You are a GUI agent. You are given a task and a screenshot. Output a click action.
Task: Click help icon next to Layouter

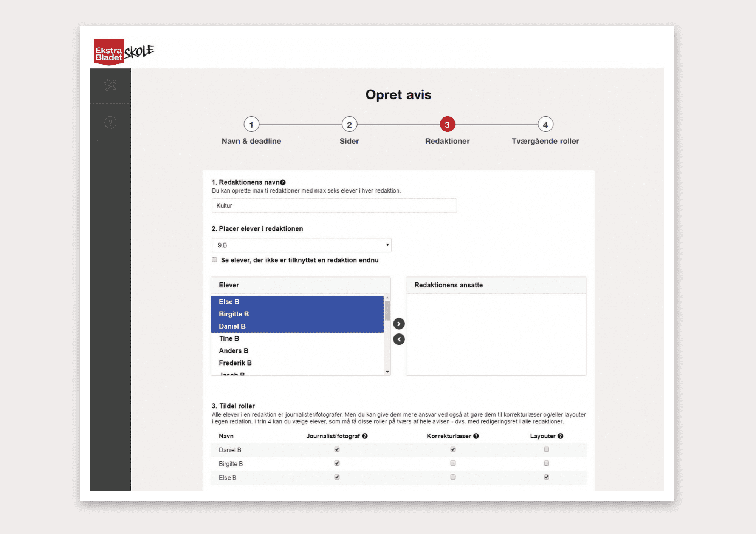tap(561, 436)
